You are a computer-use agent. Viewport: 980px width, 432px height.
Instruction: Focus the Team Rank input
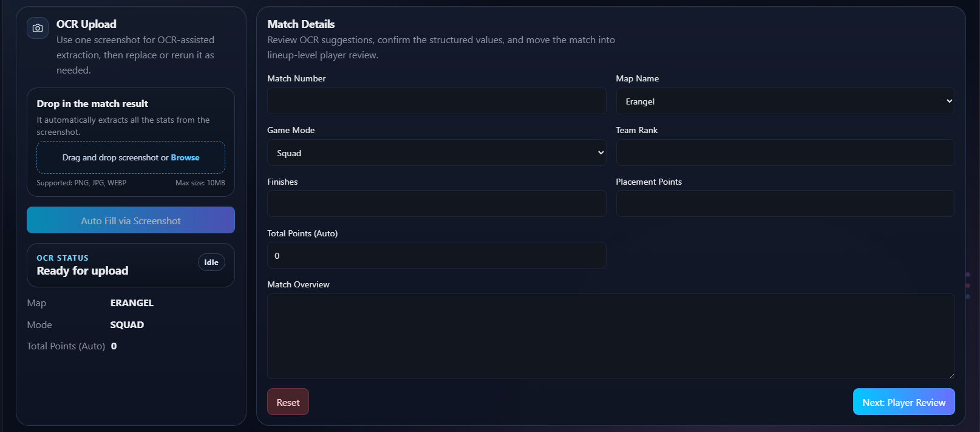[x=785, y=153]
